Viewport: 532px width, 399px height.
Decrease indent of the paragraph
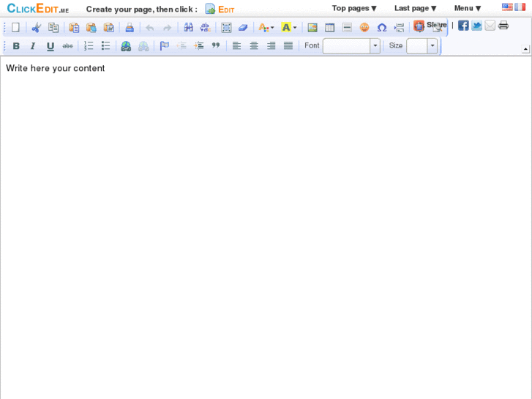(181, 46)
